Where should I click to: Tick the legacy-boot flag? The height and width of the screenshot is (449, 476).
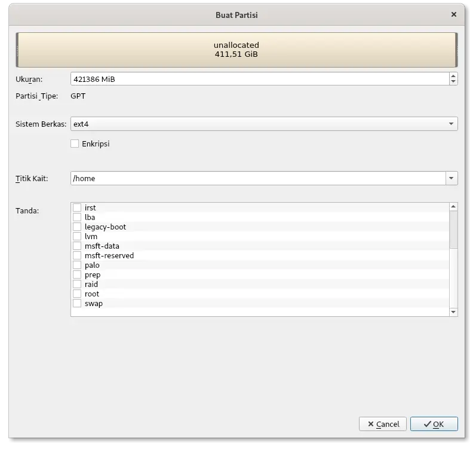(77, 227)
